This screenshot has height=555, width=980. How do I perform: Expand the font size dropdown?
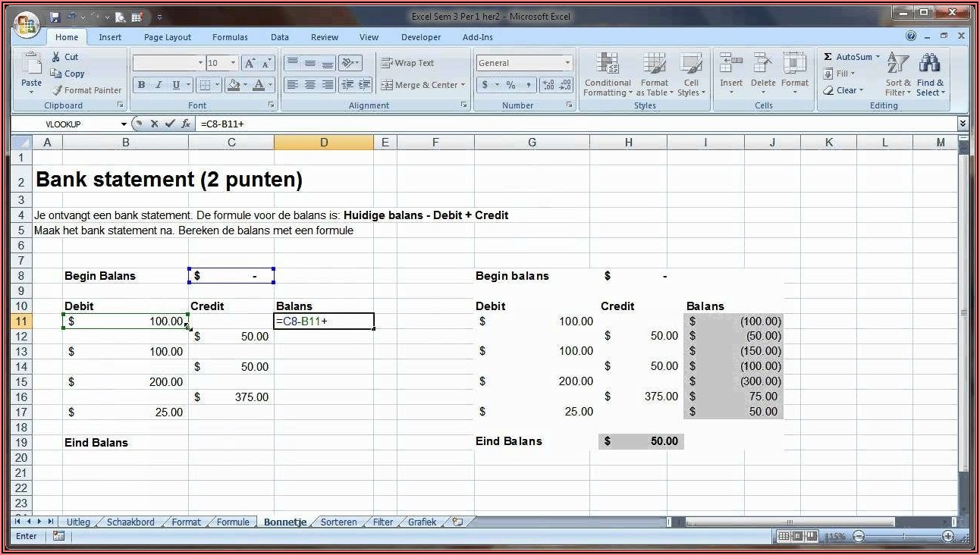pos(233,64)
